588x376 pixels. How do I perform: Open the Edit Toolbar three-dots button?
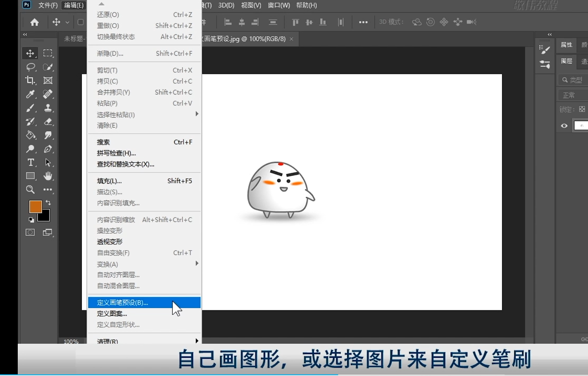click(48, 189)
